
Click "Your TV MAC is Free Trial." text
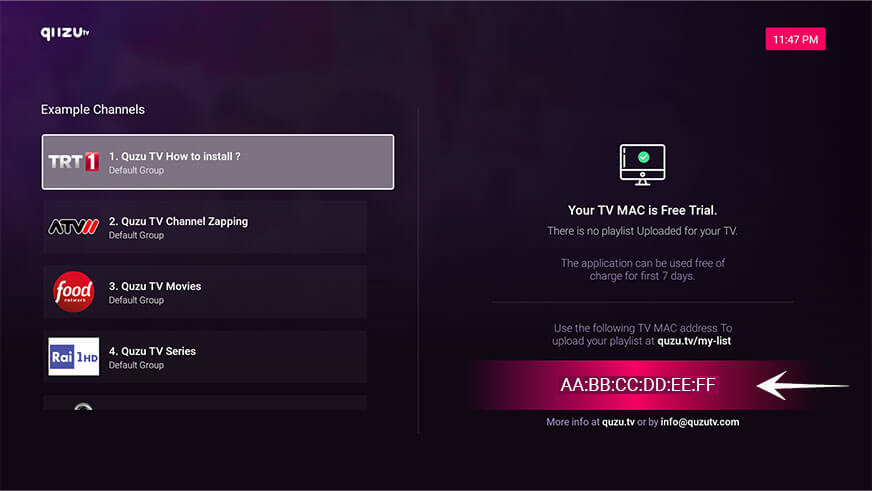coord(642,211)
